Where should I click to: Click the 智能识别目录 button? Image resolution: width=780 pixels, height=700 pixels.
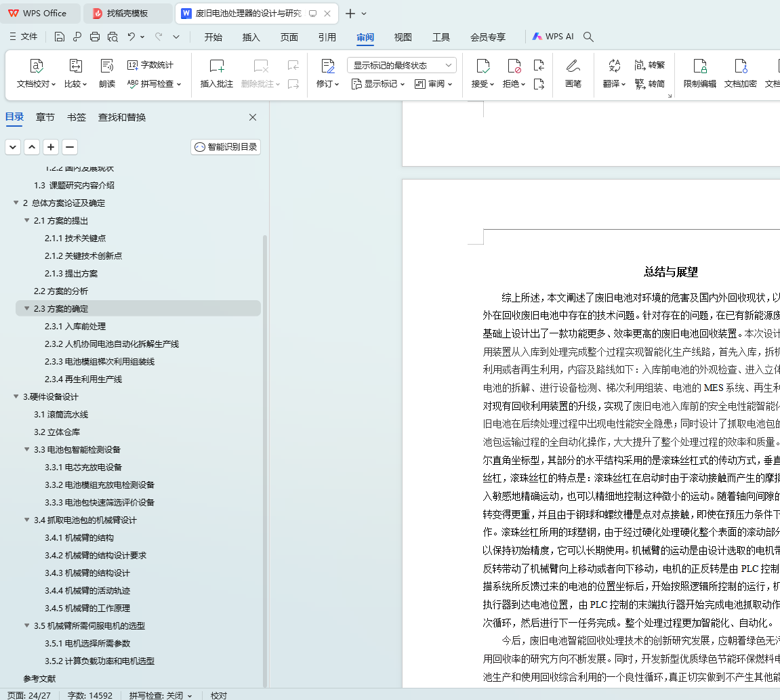coord(226,147)
